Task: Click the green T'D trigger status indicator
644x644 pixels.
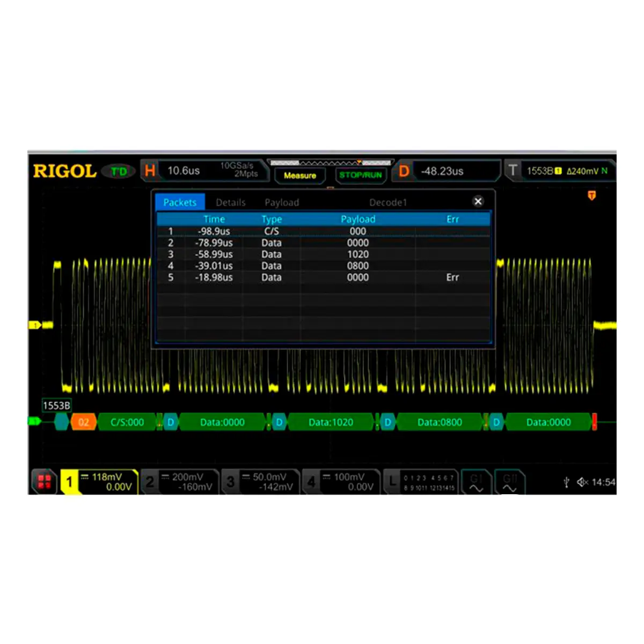Action: [119, 171]
